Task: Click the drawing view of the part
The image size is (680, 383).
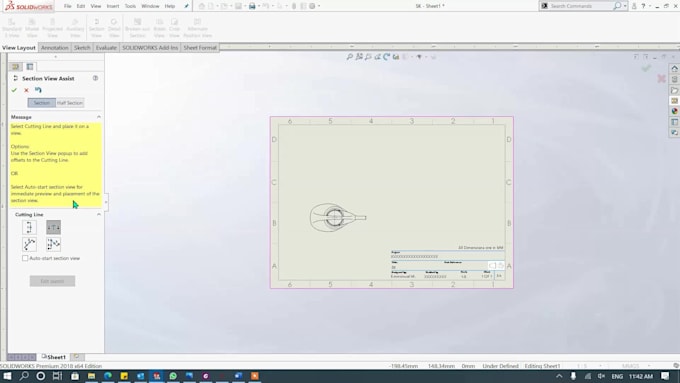Action: pyautogui.click(x=337, y=217)
